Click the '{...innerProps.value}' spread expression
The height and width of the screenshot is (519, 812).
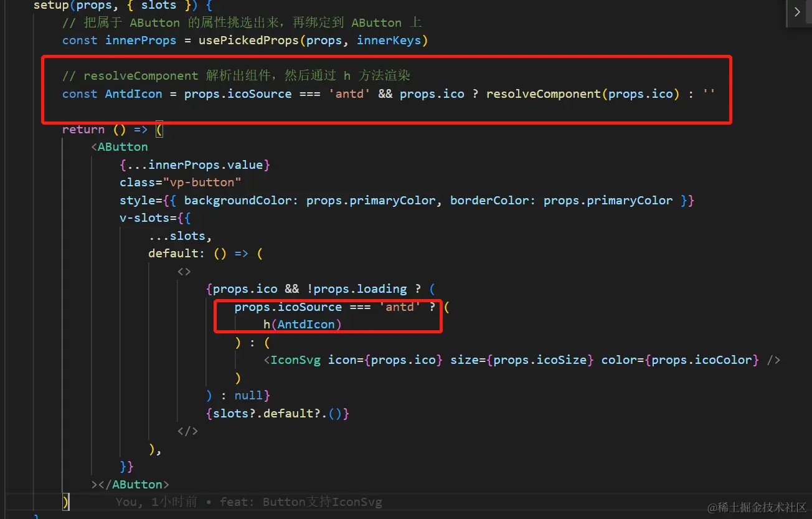pyautogui.click(x=195, y=165)
